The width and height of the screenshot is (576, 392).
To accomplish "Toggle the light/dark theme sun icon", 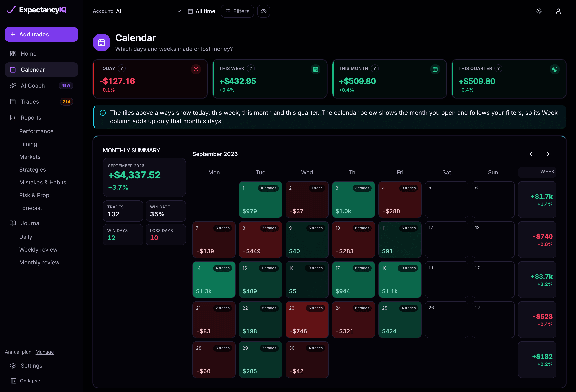I will [539, 11].
